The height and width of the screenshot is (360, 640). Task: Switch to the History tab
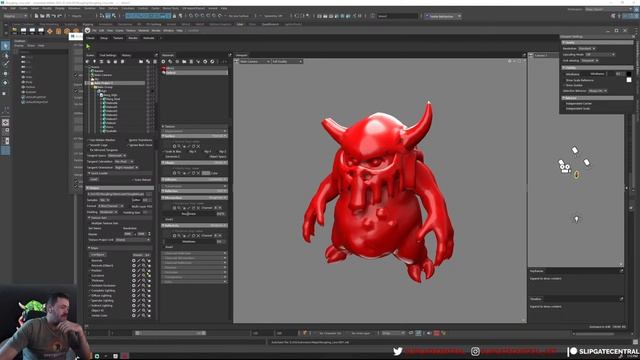coord(126,55)
